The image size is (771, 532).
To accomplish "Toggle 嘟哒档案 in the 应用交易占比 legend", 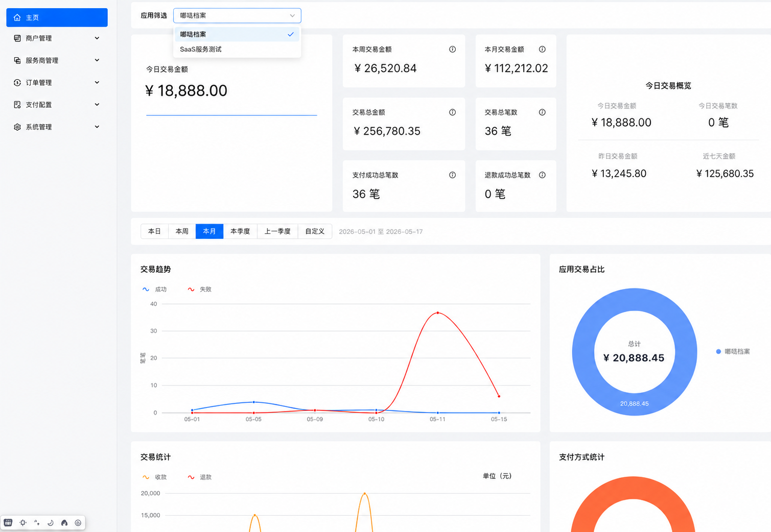I will coord(733,352).
